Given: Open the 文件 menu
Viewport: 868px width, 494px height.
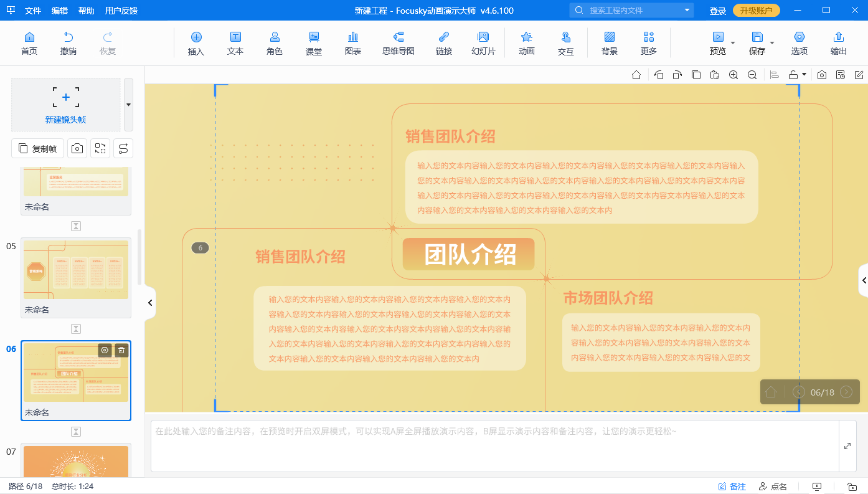Looking at the screenshot, I should pos(33,11).
